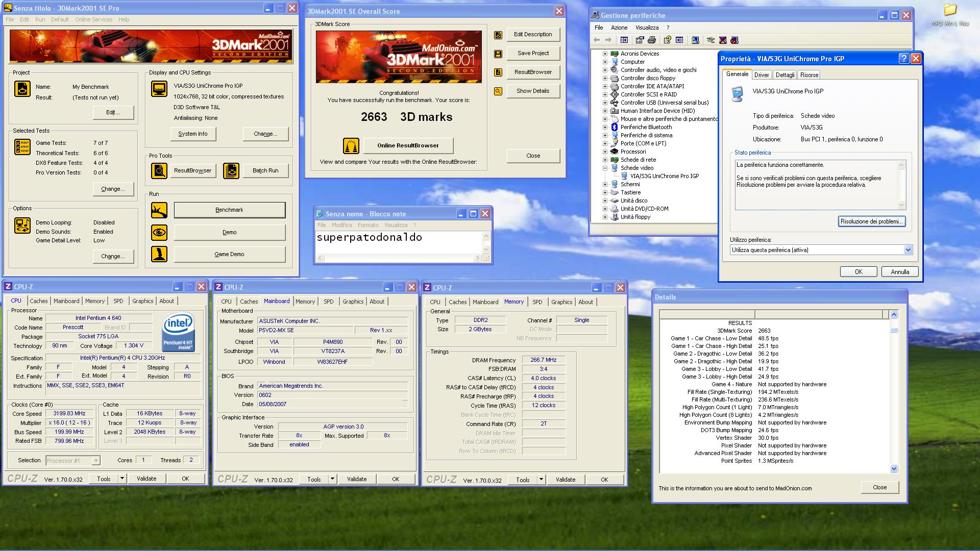Toggle console tree in Gestione periferiche toolbar
Image resolution: width=980 pixels, height=551 pixels.
coord(624,40)
